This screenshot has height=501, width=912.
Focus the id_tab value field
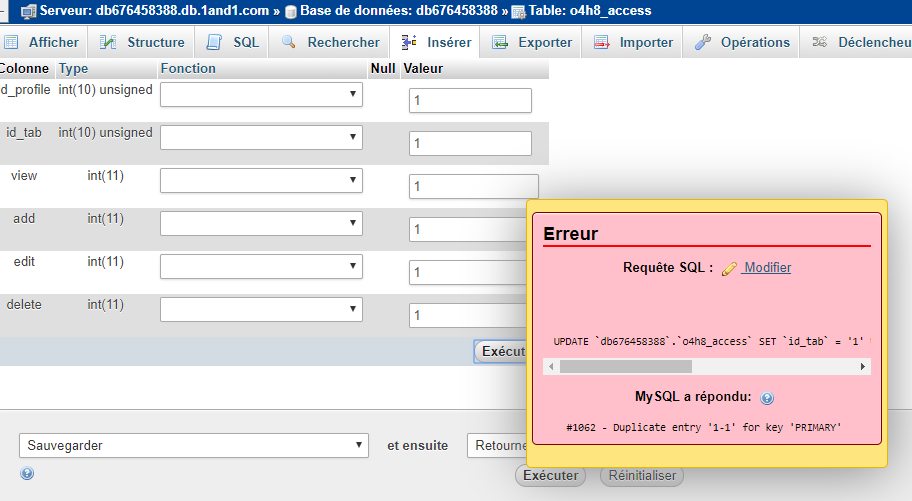click(x=470, y=144)
